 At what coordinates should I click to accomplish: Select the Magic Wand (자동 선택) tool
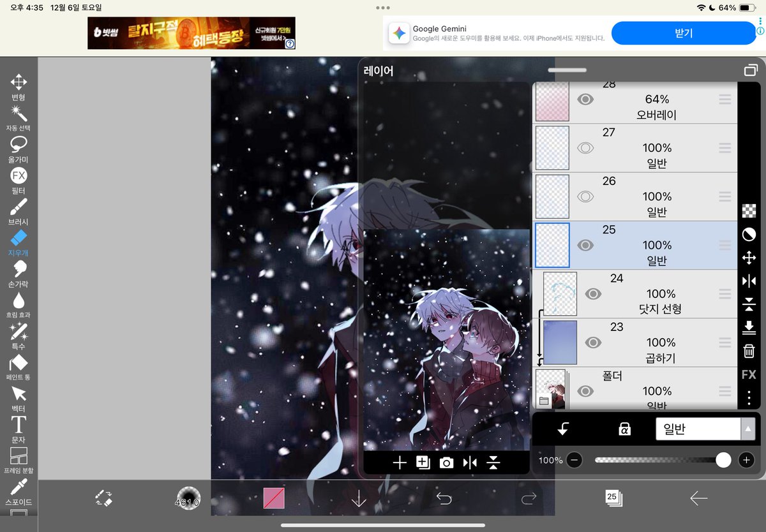(x=19, y=118)
